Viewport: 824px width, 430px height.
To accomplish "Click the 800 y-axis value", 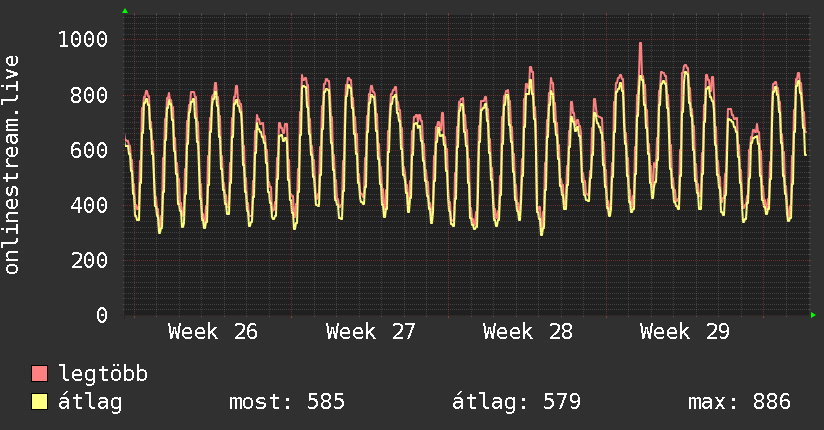I will tap(89, 95).
